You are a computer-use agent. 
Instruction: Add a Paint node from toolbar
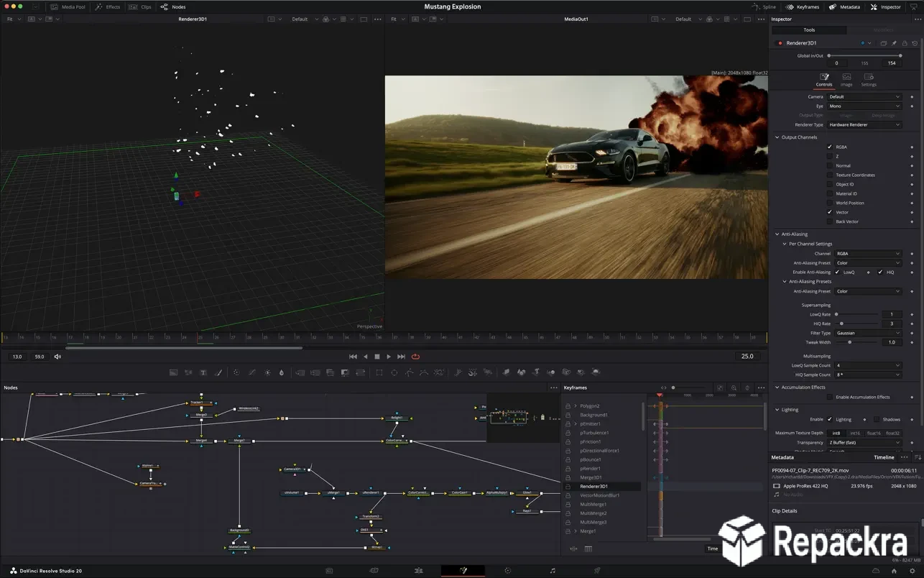click(x=218, y=372)
